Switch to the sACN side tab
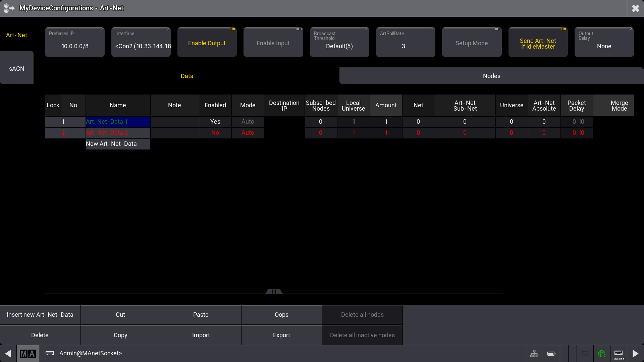This screenshot has height=362, width=644. pyautogui.click(x=16, y=68)
